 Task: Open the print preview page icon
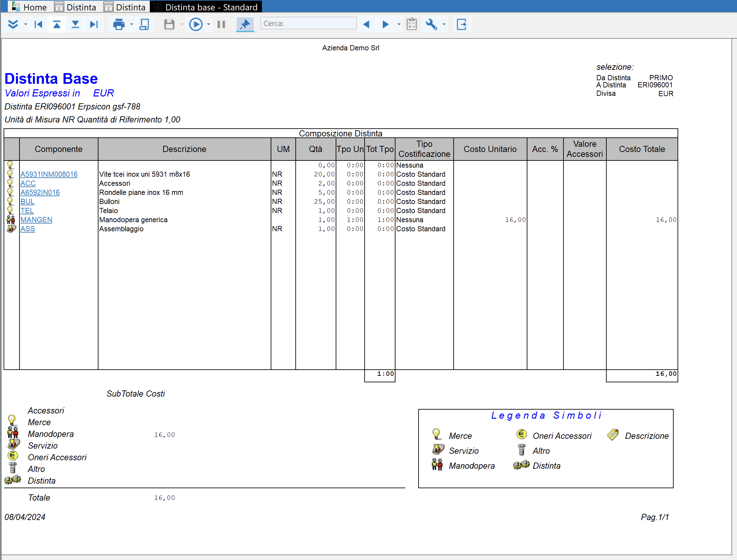[x=144, y=24]
